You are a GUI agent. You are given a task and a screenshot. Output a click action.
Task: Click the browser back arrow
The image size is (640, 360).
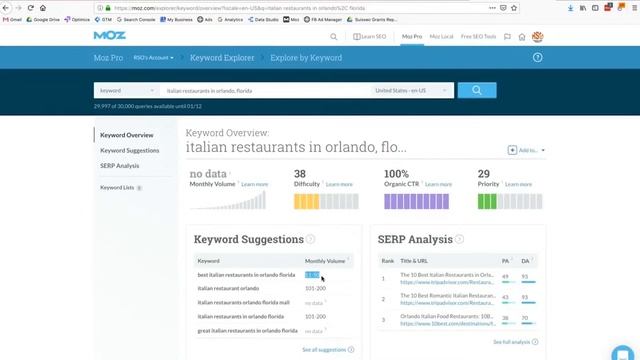[6, 8]
